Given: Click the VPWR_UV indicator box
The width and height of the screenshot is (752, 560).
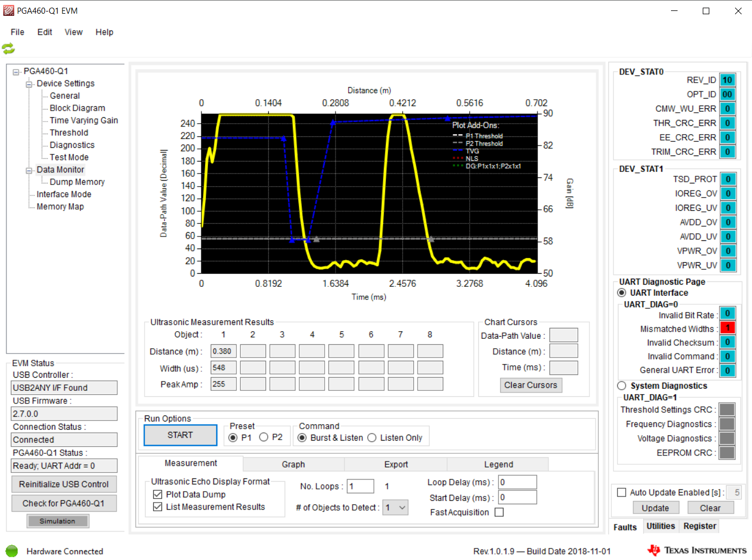Looking at the screenshot, I should point(728,265).
